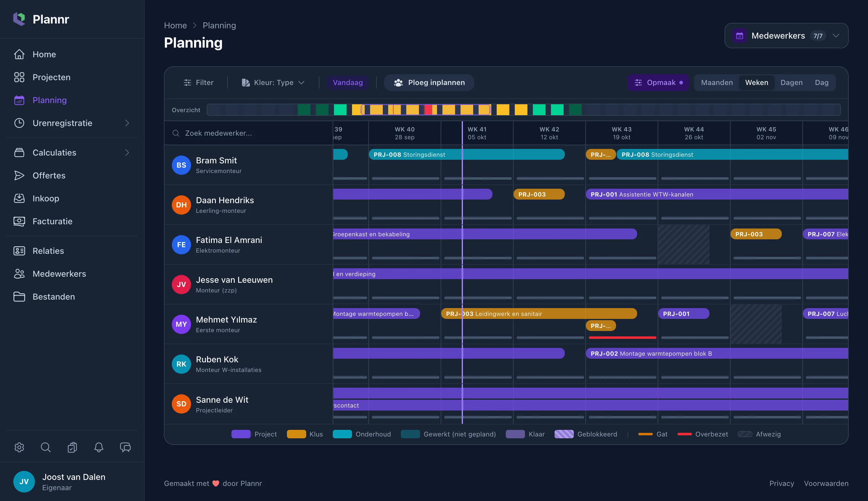Expand the Urenregistratie submenu
This screenshot has height=501, width=868.
[x=127, y=123]
